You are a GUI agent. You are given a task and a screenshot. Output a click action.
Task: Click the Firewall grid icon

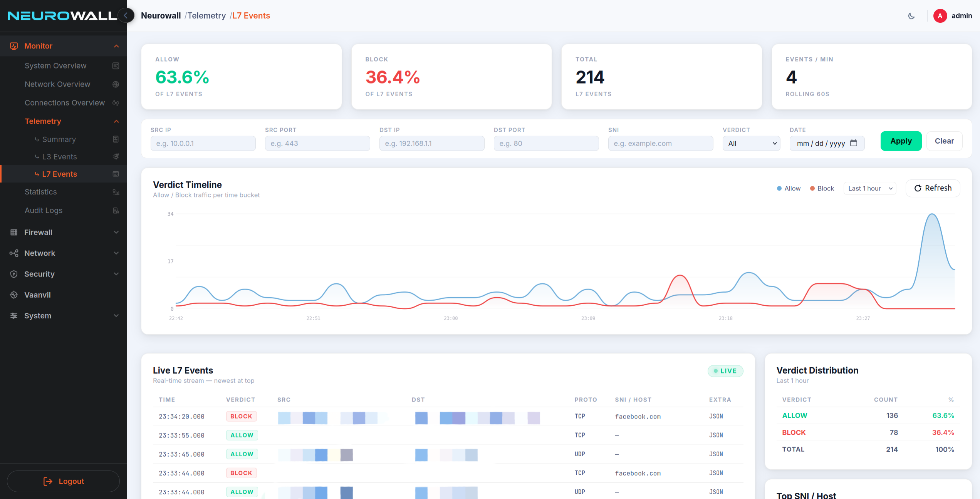(14, 232)
